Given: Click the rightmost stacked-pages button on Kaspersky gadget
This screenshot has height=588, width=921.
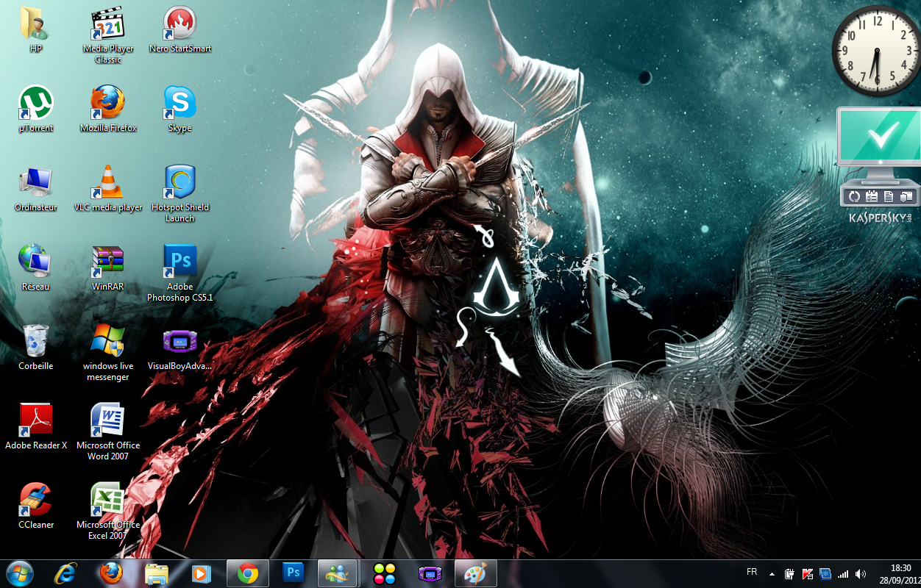Looking at the screenshot, I should 906,196.
